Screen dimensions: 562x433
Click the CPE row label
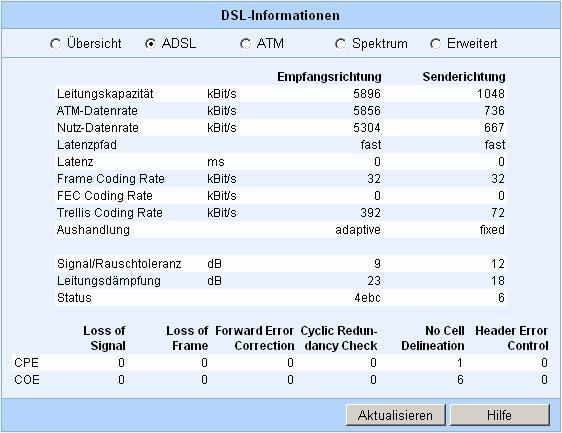tap(27, 363)
